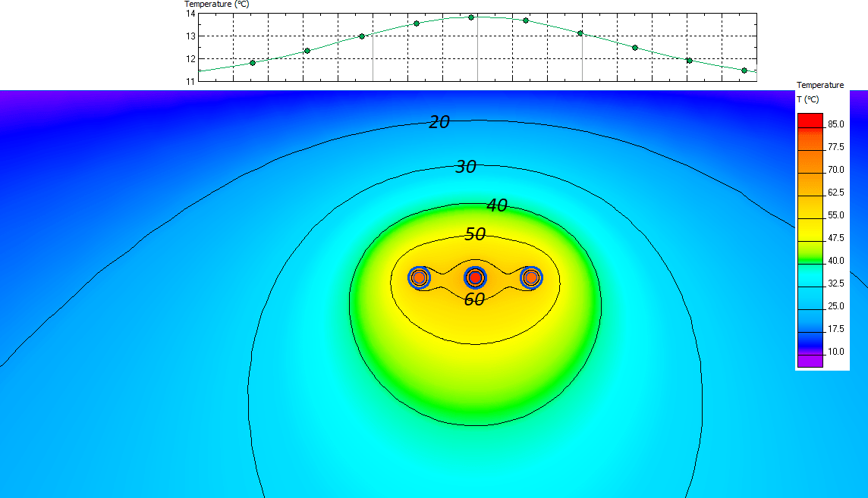The image size is (868, 498).
Task: Click the 30 temperature contour label
Action: point(465,167)
